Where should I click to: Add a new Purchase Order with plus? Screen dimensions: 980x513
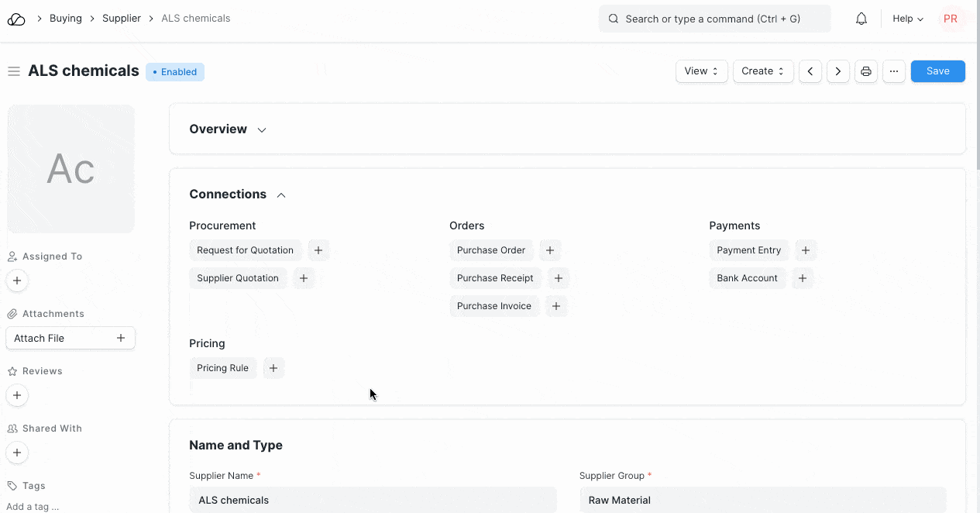click(549, 250)
